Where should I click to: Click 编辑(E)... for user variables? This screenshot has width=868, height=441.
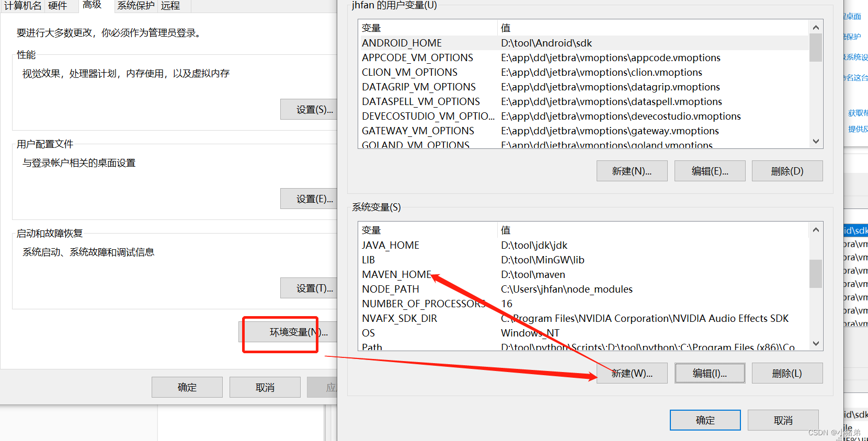tap(710, 171)
